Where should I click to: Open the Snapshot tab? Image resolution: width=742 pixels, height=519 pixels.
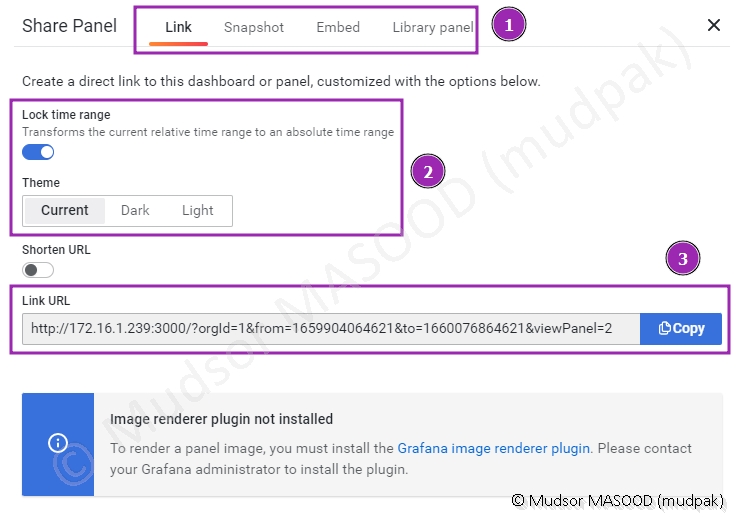click(x=254, y=27)
